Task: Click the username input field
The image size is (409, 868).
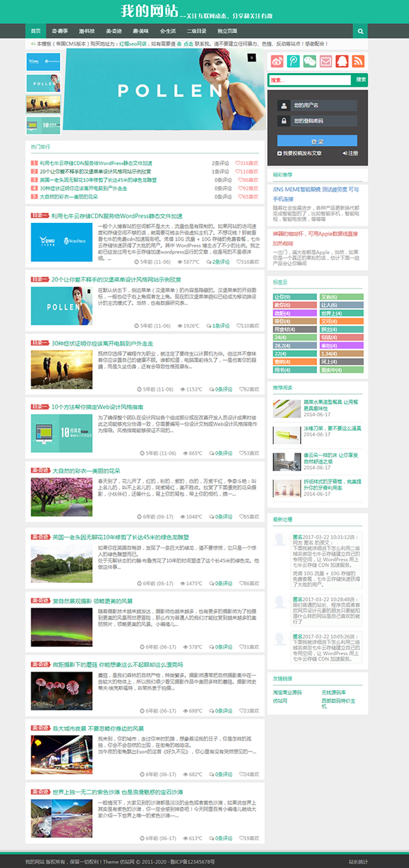Action: pos(323,106)
